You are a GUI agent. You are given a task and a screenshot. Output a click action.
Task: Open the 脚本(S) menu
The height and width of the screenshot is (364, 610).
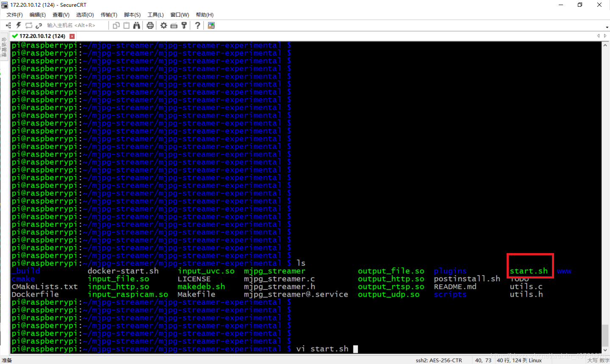click(132, 15)
